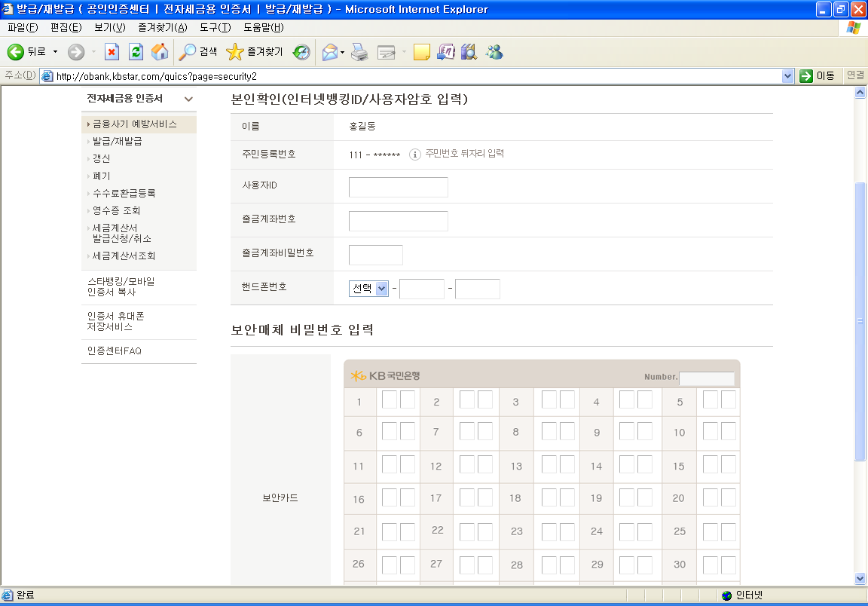The height and width of the screenshot is (606, 868).
Task: Refresh the page using green arrows icon
Action: [x=136, y=52]
